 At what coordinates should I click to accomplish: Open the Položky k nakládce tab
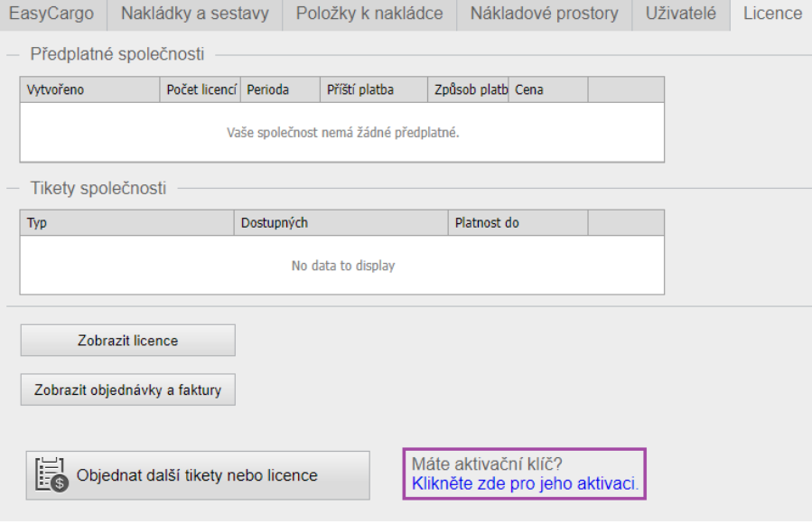[369, 14]
